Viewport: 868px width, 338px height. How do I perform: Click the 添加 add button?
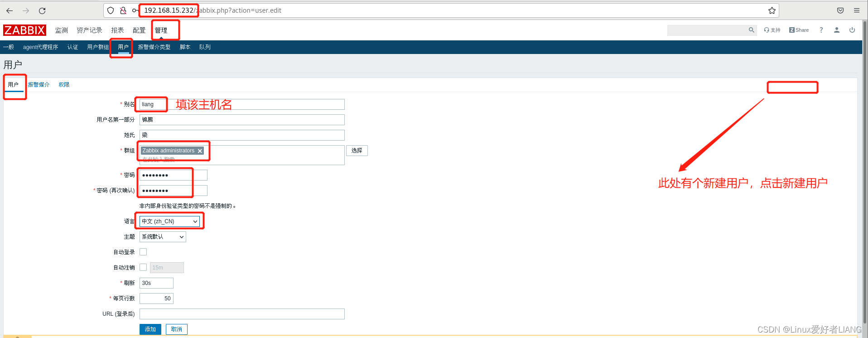(x=150, y=329)
